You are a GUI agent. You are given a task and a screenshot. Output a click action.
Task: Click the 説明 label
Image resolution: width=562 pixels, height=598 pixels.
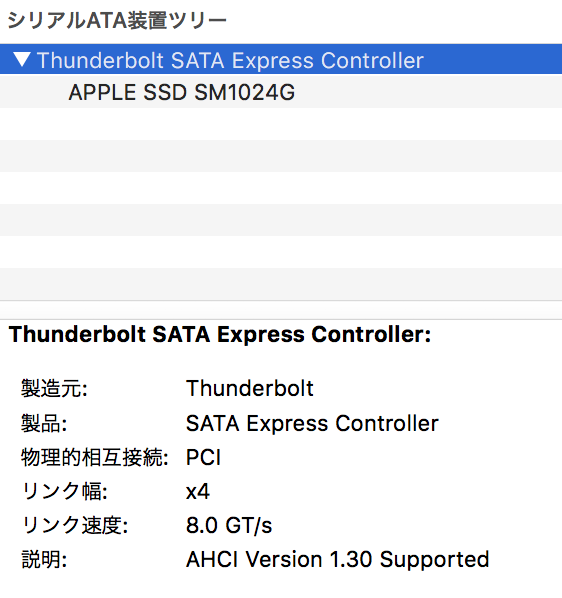(44, 559)
